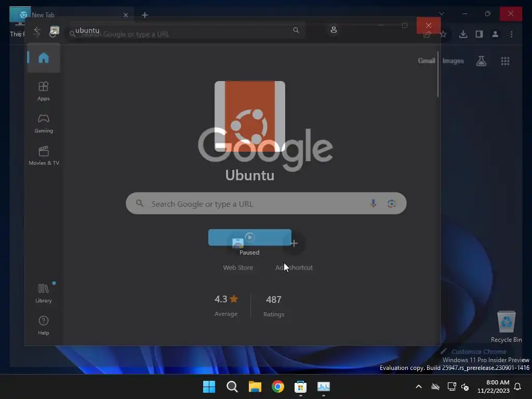Screen dimensions: 532x399
Task: Click the muted volume tray icon
Action: 465,387
